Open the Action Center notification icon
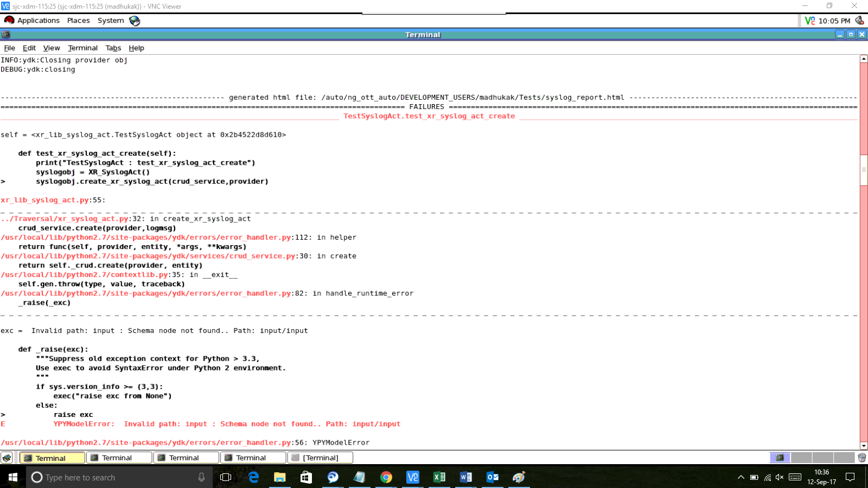The image size is (868, 488). (851, 477)
